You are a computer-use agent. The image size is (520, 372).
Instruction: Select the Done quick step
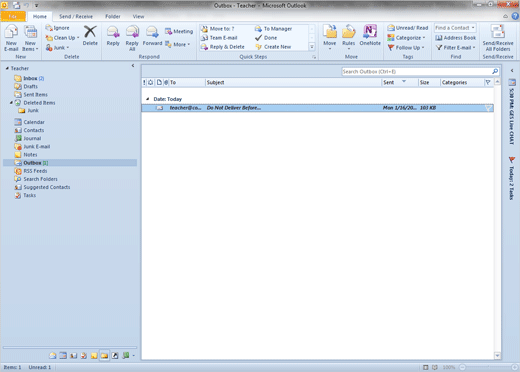[266, 38]
